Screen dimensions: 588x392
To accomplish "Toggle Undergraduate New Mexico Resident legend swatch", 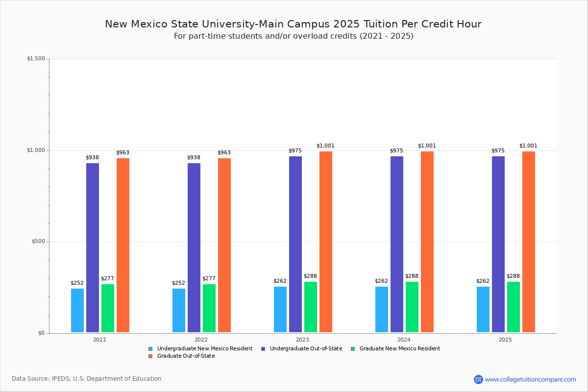I will click(150, 349).
